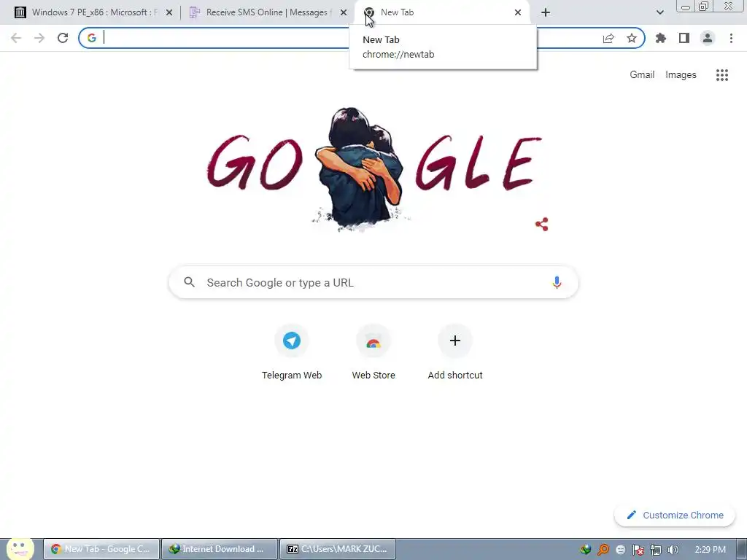747x560 pixels.
Task: Open the 7-Zip C:\Users\MARK ZUC taskbar window
Action: click(337, 549)
